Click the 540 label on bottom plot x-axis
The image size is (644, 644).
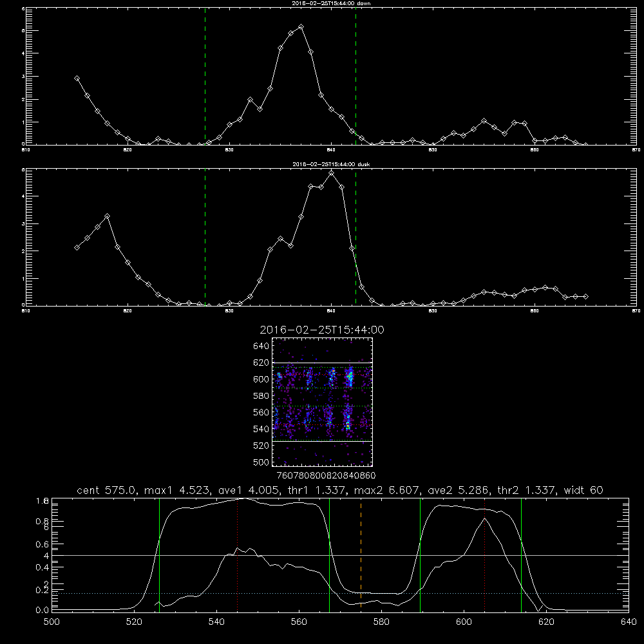216,621
